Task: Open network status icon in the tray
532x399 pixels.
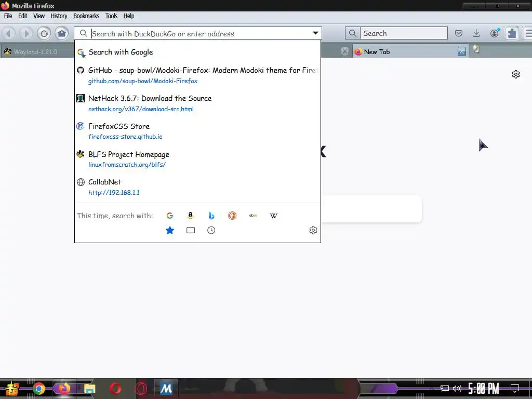Action: [x=444, y=389]
